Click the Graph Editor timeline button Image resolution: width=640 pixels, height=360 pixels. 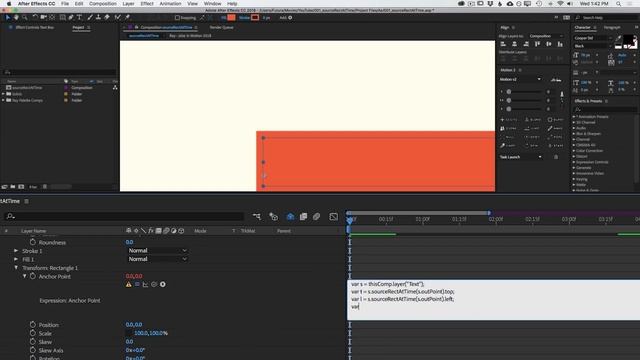click(333, 217)
